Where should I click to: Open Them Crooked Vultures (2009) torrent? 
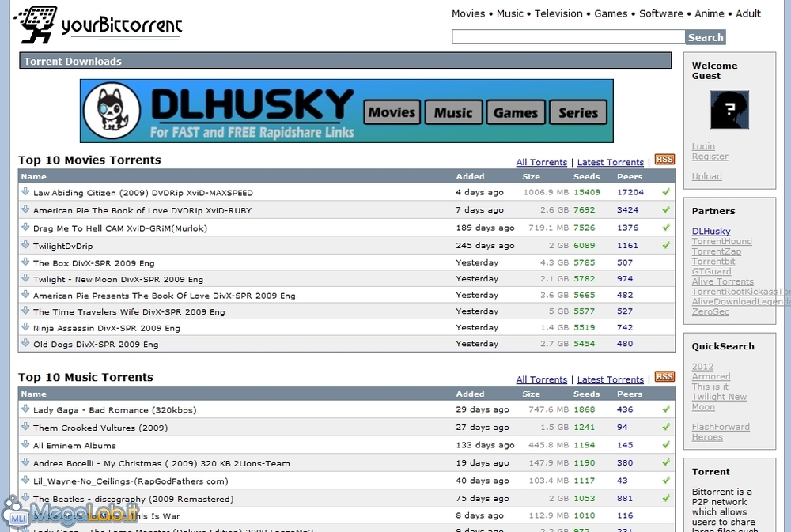pyautogui.click(x=100, y=428)
